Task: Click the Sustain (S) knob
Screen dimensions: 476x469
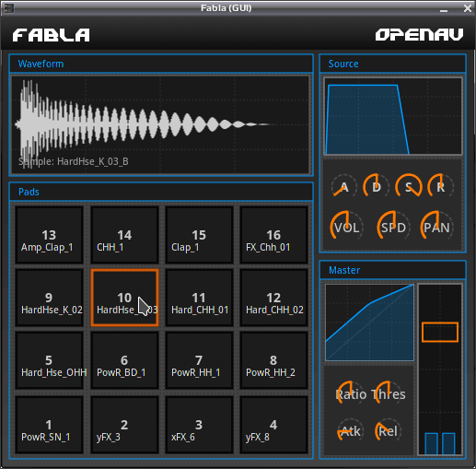Action: click(x=409, y=186)
